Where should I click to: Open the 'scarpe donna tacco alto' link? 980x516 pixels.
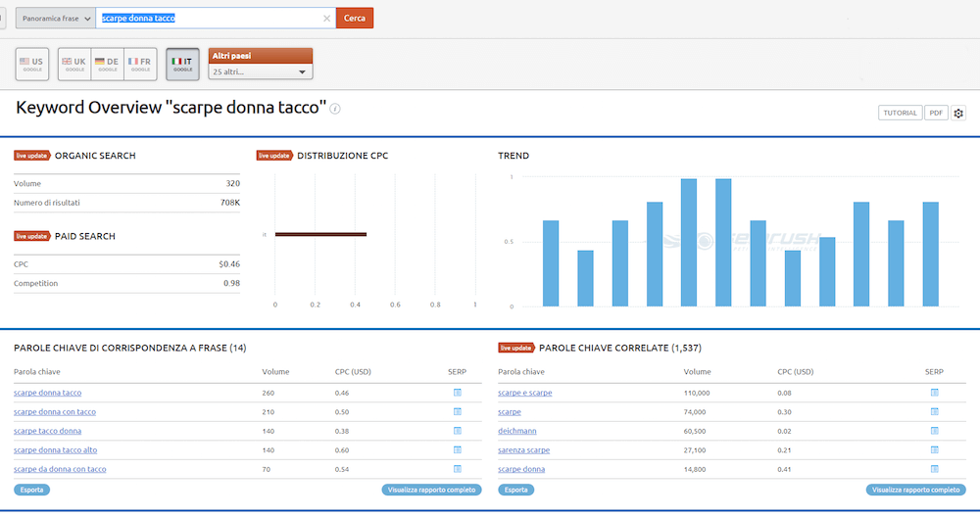[x=56, y=449]
